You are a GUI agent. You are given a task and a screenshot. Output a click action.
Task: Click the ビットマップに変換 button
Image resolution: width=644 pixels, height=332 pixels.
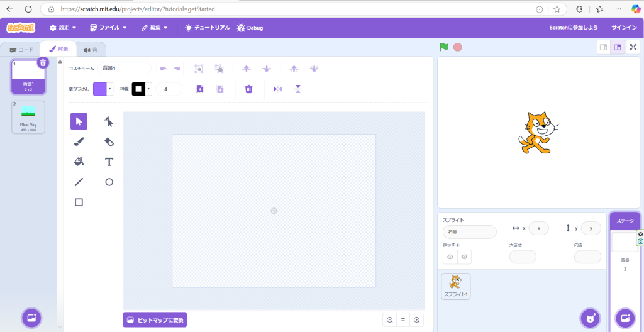[155, 320]
